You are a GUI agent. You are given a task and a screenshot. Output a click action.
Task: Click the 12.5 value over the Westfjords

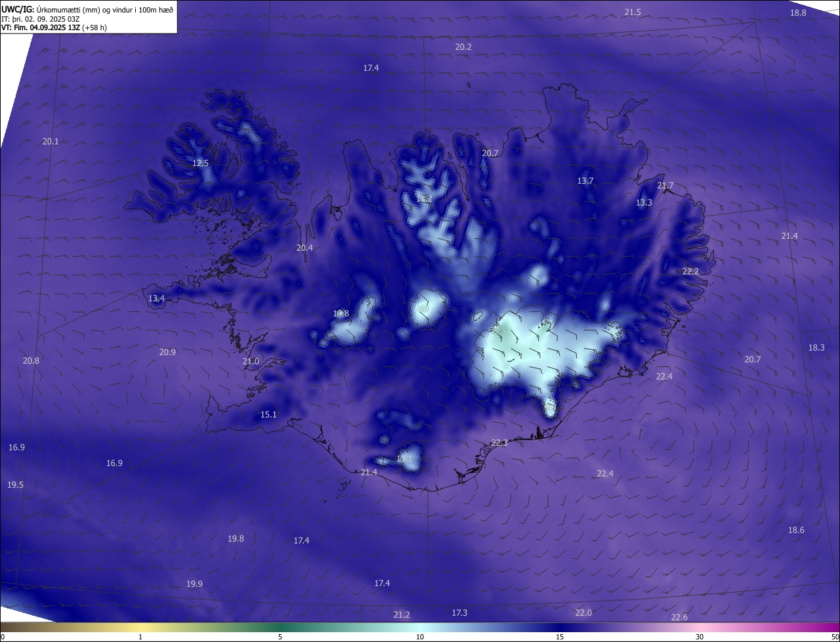coord(200,163)
